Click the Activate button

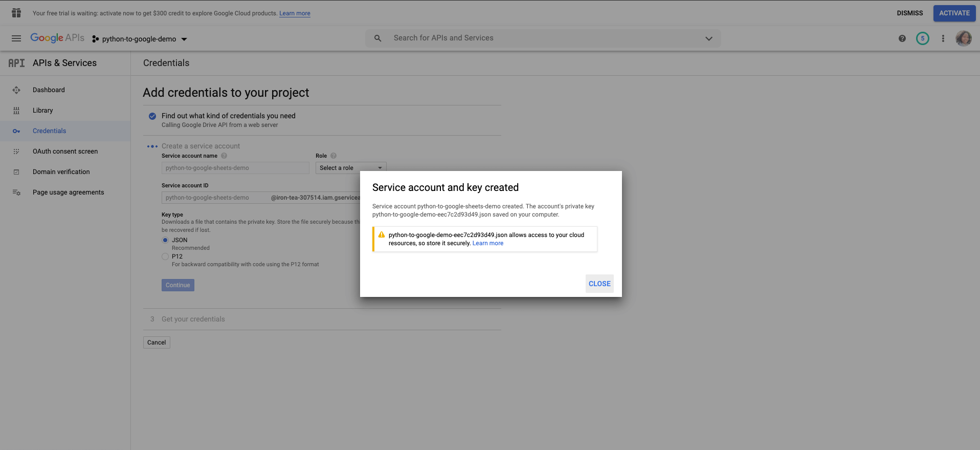954,13
